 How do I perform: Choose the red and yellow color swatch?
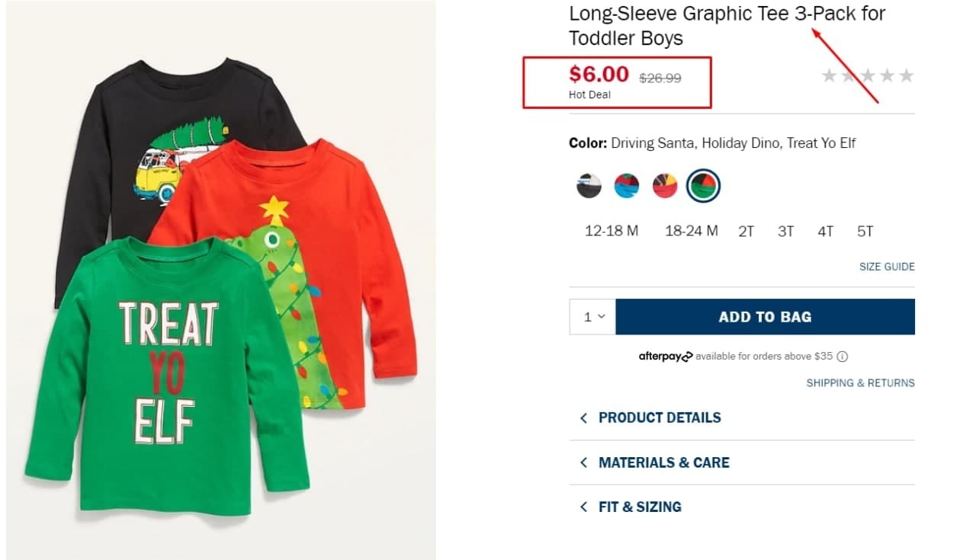pyautogui.click(x=665, y=185)
